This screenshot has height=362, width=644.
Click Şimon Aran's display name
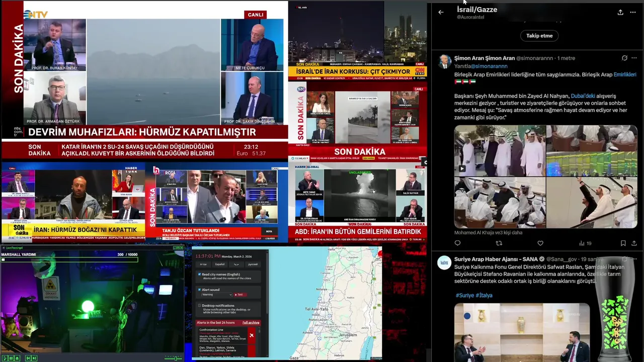(x=485, y=58)
